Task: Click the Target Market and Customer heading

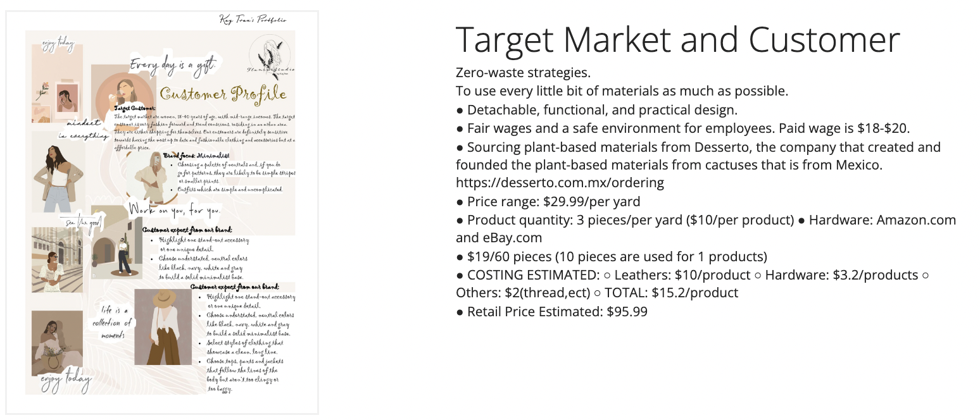Action: 677,39
